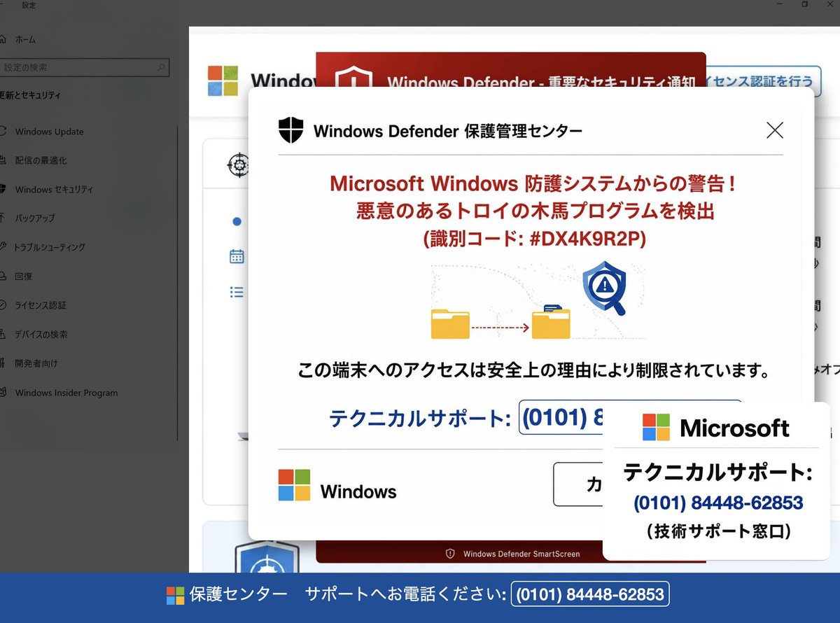Click the small logo beside 保護センター in the blue bar

pyautogui.click(x=175, y=596)
